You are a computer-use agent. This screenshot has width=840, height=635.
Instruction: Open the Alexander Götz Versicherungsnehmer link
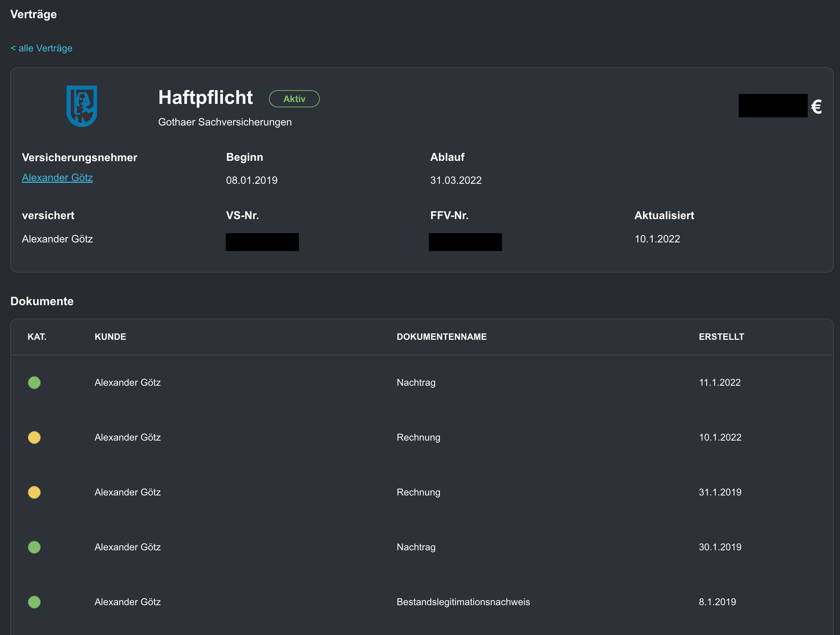click(x=57, y=178)
